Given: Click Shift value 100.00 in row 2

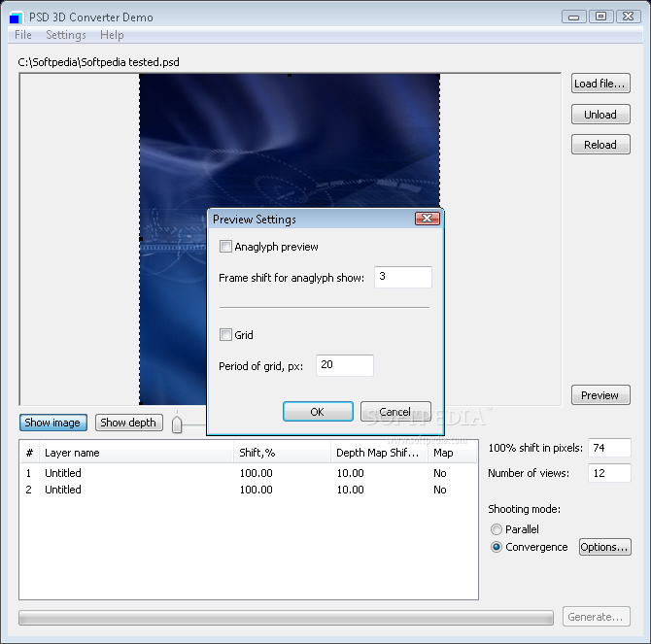Looking at the screenshot, I should [257, 490].
